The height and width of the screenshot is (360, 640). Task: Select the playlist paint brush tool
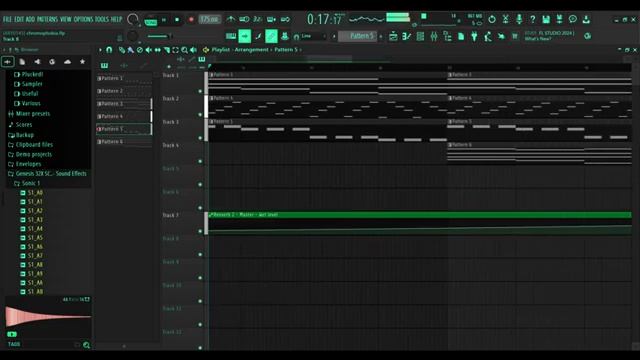click(130, 50)
